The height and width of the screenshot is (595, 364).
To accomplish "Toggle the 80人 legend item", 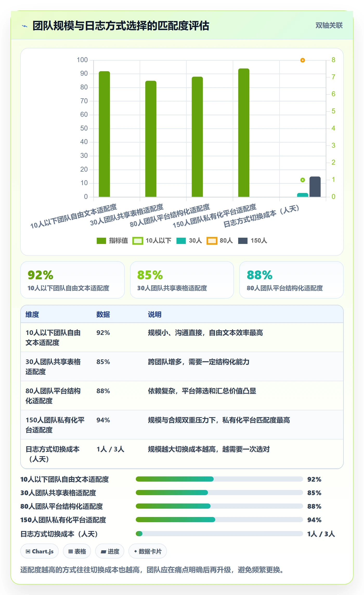I will (220, 241).
